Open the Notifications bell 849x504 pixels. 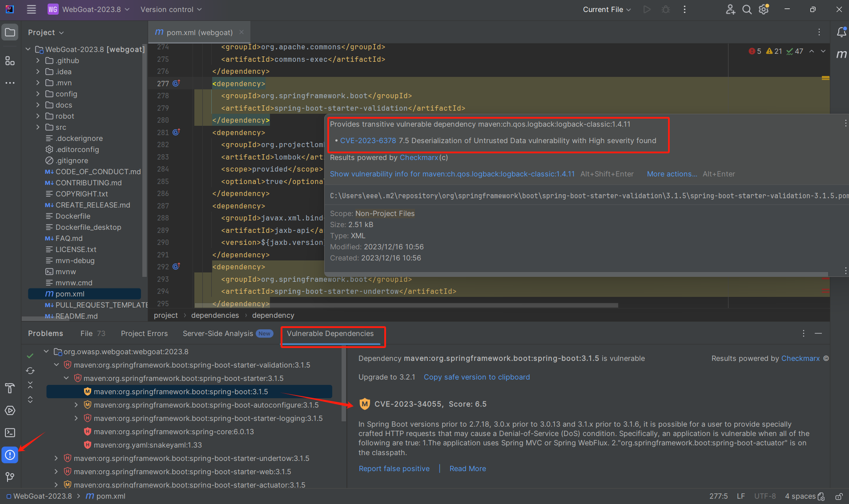pyautogui.click(x=841, y=32)
